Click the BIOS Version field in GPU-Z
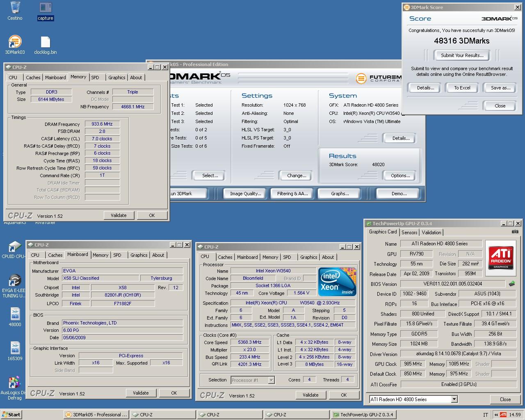The height and width of the screenshot is (420, 525). coord(452,284)
